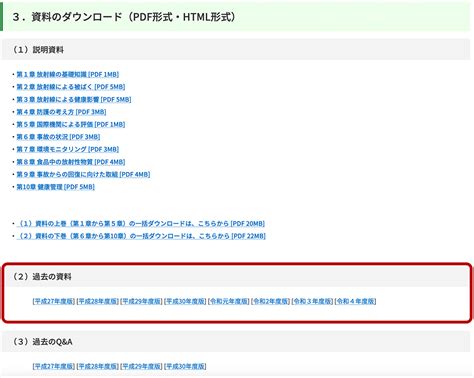
Task: Open 第6章 事故の状況 PDF link
Action: coord(58,137)
